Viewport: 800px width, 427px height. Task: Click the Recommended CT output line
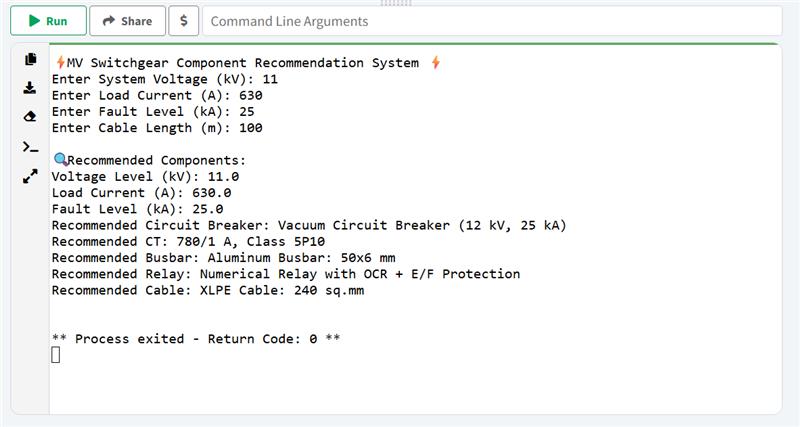[x=202, y=241]
